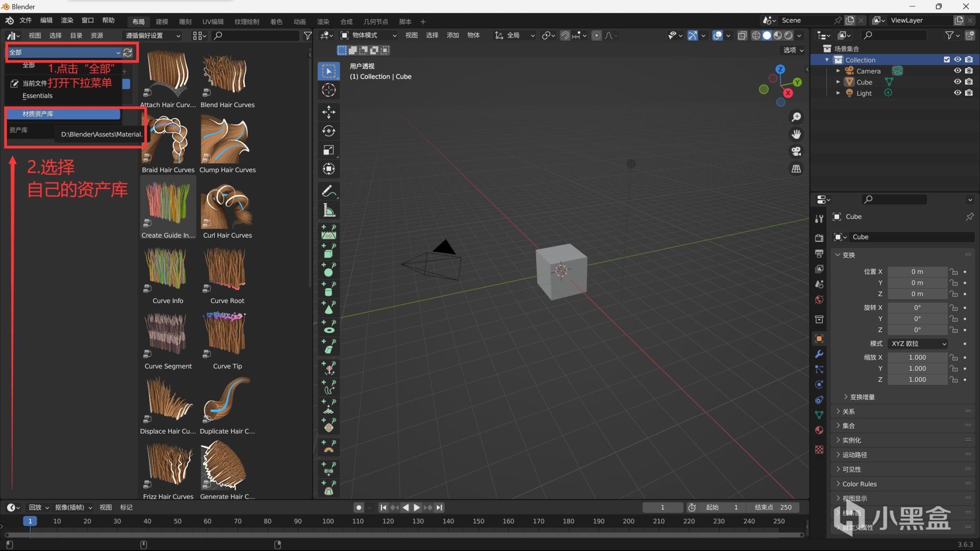The image size is (980, 551).
Task: Activate the 3D Cursor tool
Action: pos(328,90)
